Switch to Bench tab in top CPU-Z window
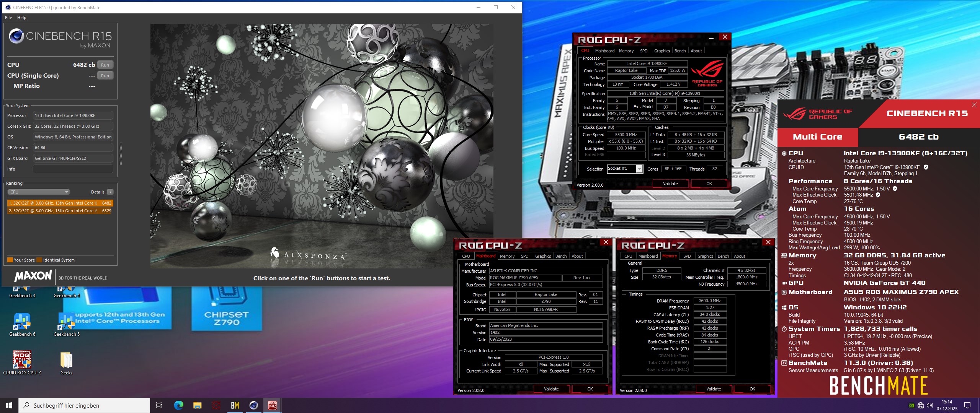 680,51
